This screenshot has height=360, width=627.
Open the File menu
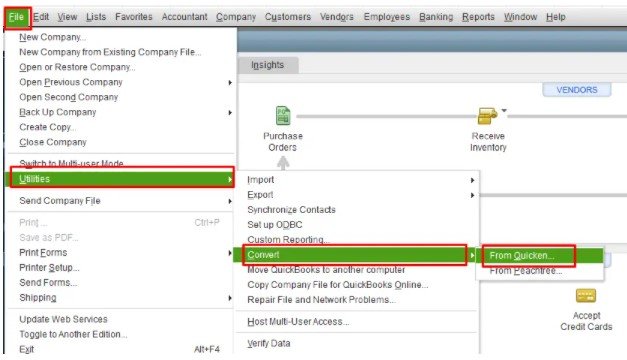[16, 17]
